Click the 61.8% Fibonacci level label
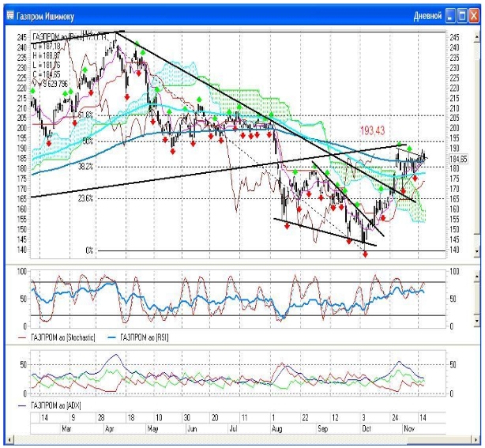Screen dimensions: 485x448 pyautogui.click(x=85, y=115)
